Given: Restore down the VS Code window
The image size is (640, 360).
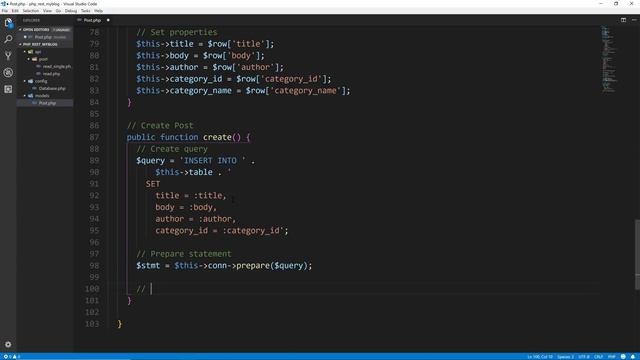Looking at the screenshot, I should click(x=616, y=4).
